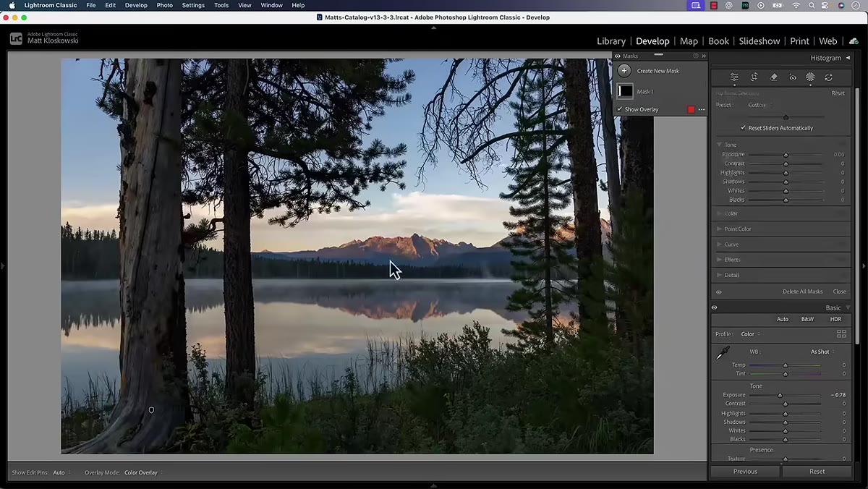The image size is (868, 489).
Task: Switch to the Library module
Action: click(x=611, y=41)
